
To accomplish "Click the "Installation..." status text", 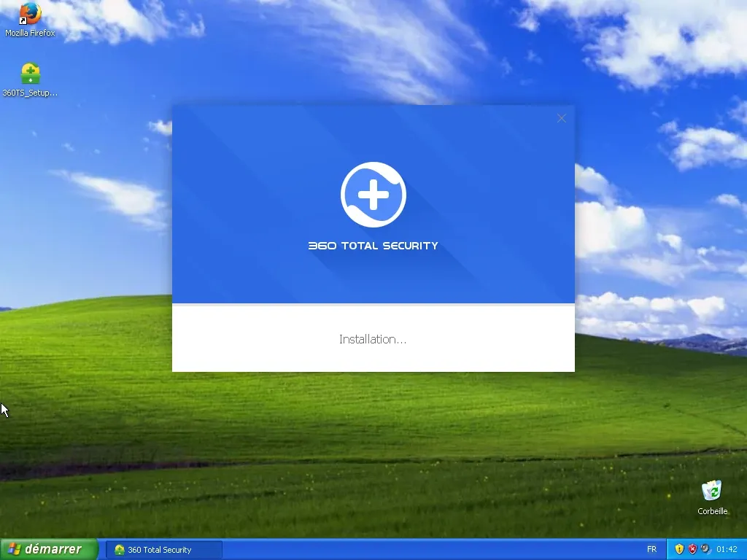I will click(373, 339).
